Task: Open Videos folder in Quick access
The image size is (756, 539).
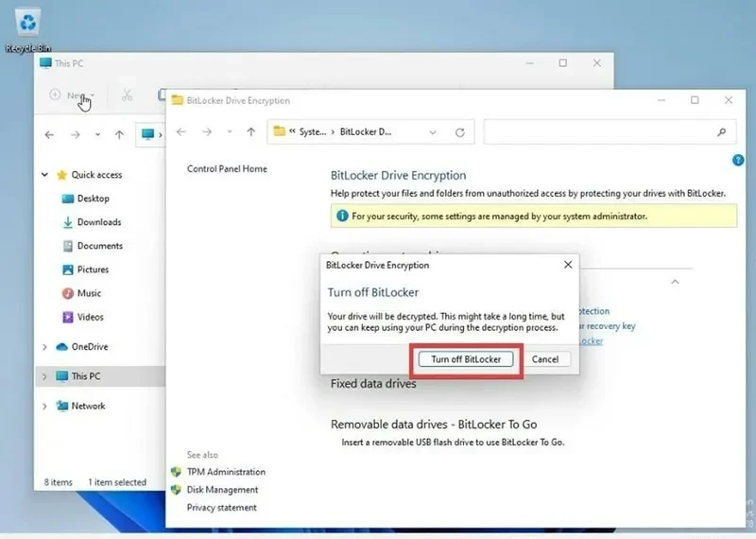Action: pos(90,317)
